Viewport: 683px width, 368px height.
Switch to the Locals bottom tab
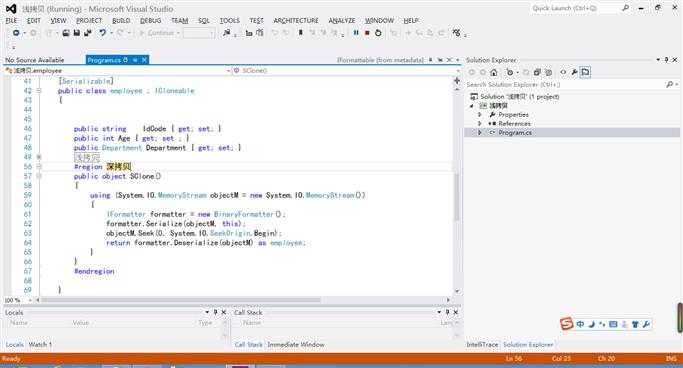[x=14, y=344]
